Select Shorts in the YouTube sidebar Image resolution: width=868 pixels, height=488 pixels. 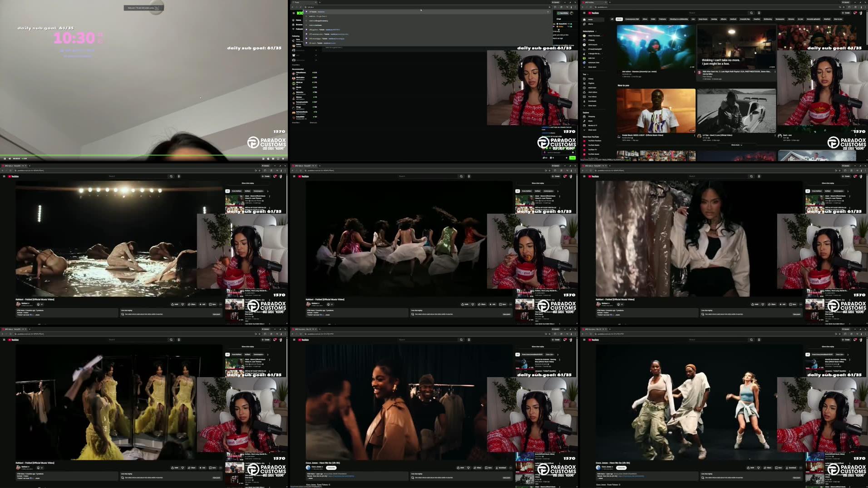point(591,24)
